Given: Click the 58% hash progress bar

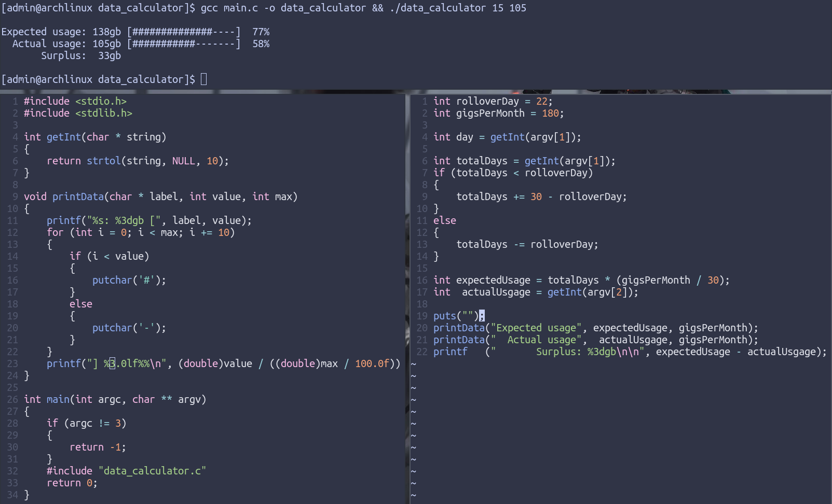Looking at the screenshot, I should tap(184, 44).
